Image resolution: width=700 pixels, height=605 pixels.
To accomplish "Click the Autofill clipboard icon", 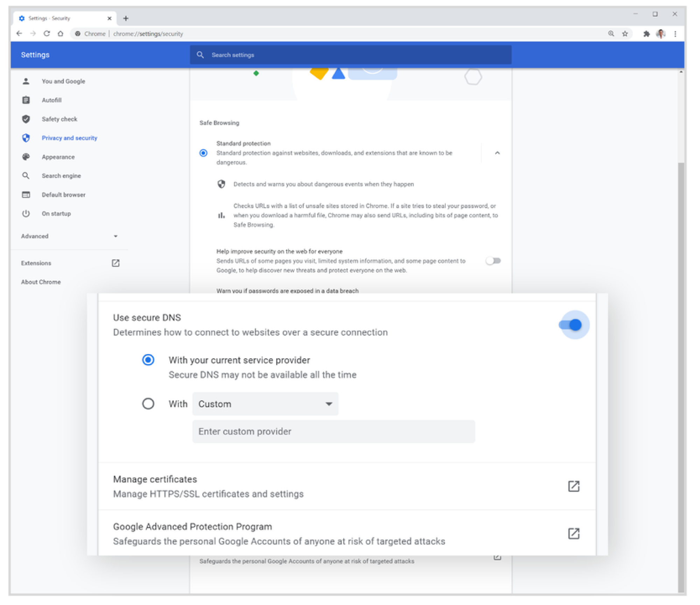I will click(26, 100).
